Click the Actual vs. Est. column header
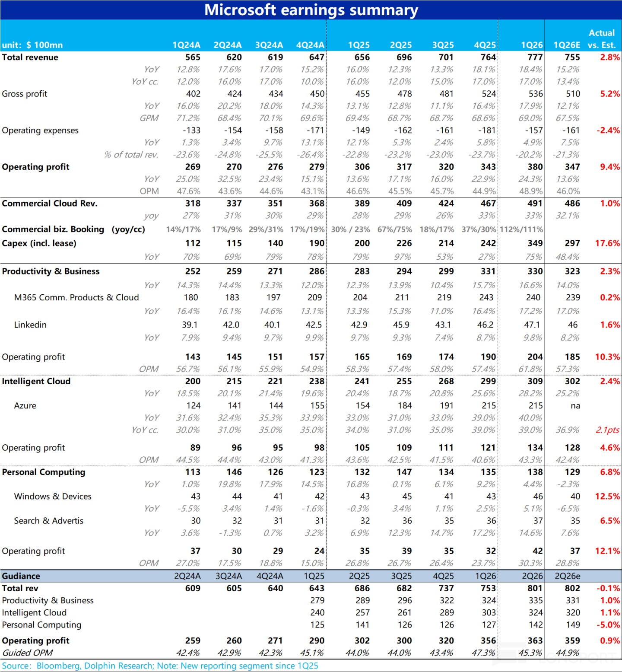Viewport: 622px width, 672px height. [601, 39]
